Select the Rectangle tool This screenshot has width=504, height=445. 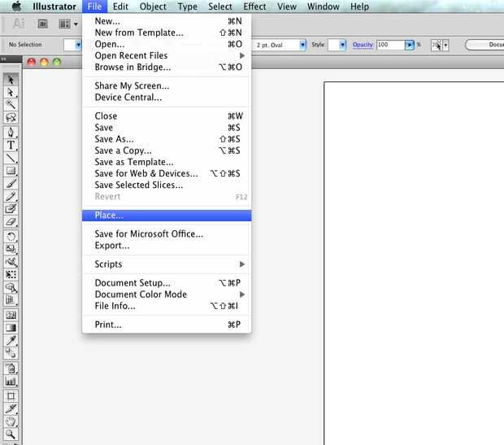(x=11, y=171)
